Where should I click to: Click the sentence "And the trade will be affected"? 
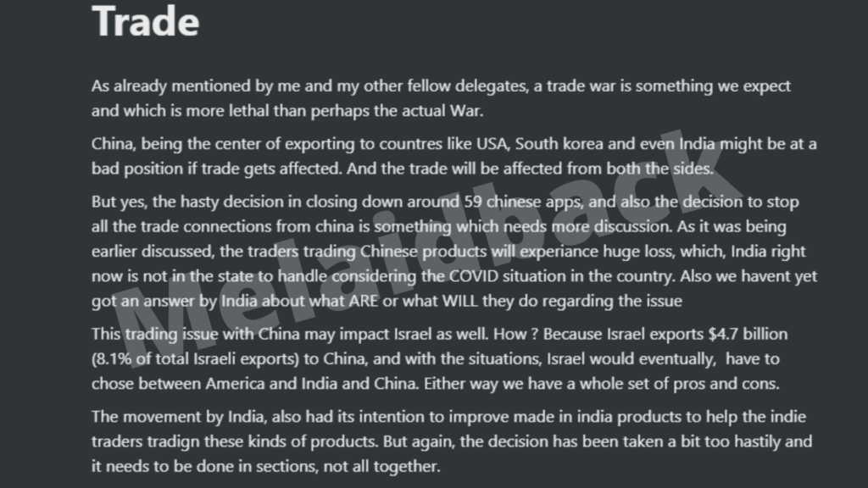click(530, 169)
